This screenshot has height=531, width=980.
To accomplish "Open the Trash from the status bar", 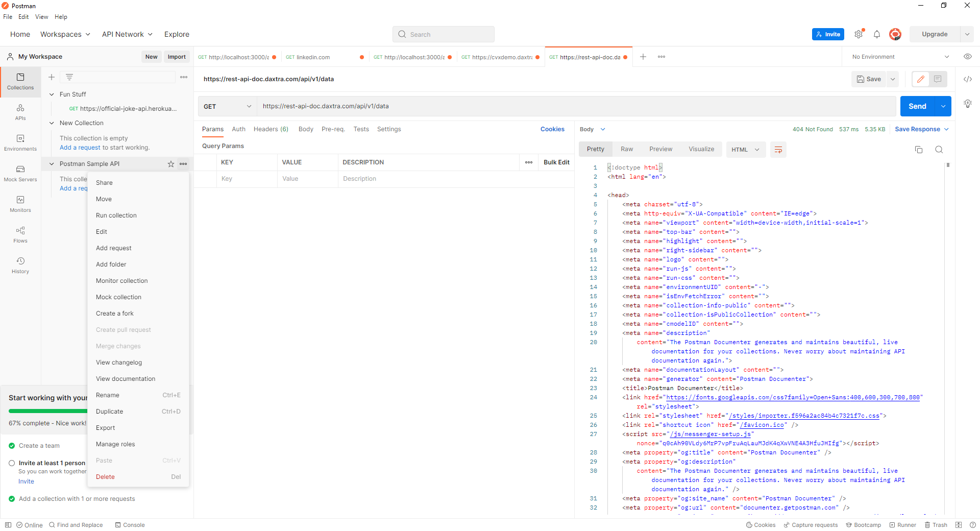I will coord(936,525).
